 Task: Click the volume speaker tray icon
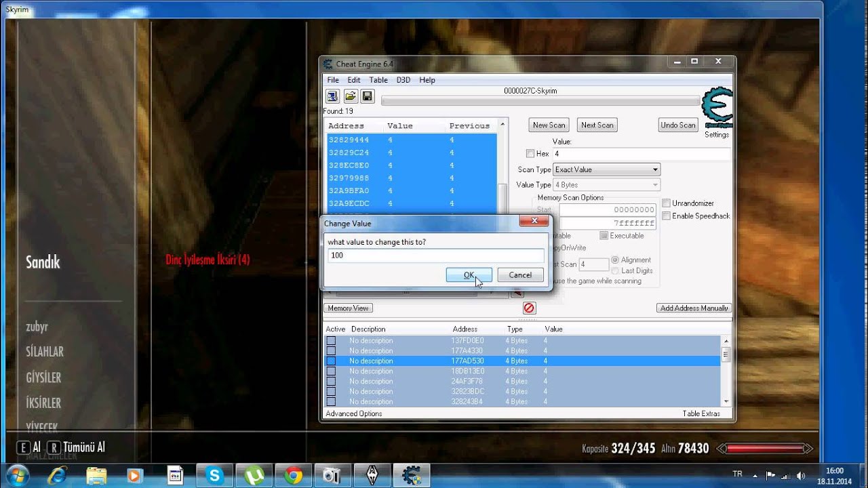[x=801, y=475]
